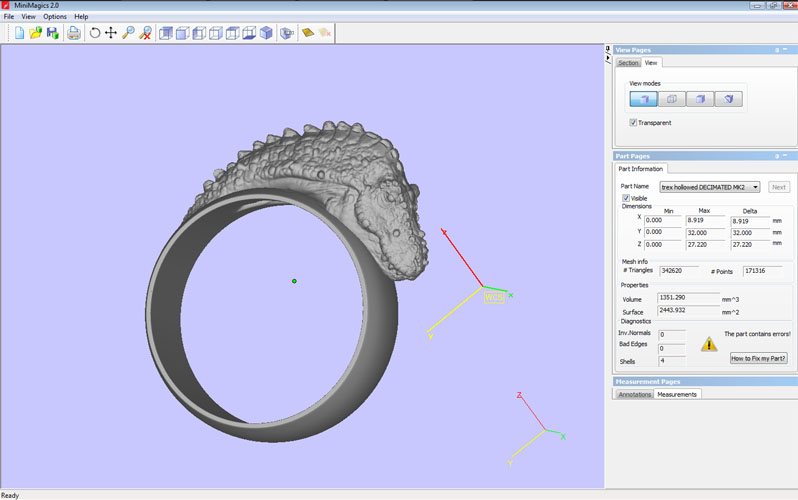This screenshot has height=500, width=798.
Task: Choose the third standard view cube icon
Action: pyautogui.click(x=199, y=33)
